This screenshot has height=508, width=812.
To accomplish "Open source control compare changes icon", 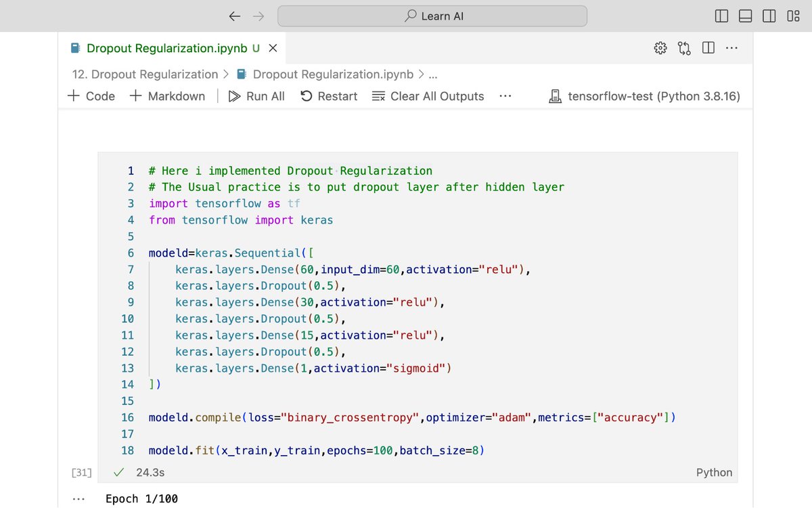I will tap(684, 48).
